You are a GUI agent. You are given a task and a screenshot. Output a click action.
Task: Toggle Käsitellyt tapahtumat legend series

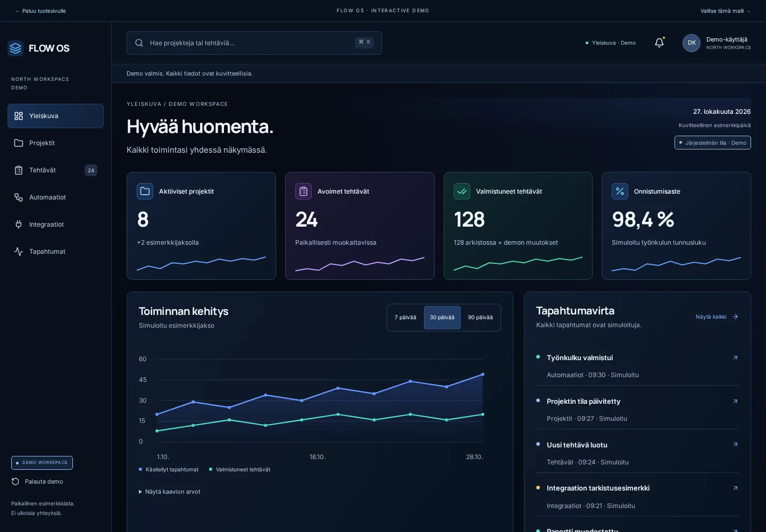click(169, 470)
